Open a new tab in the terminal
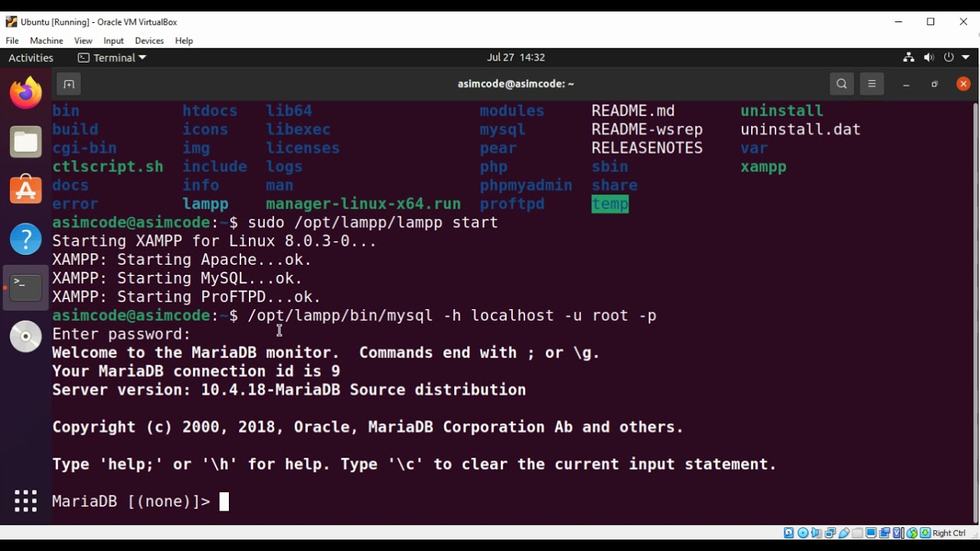980x551 pixels. click(x=68, y=84)
